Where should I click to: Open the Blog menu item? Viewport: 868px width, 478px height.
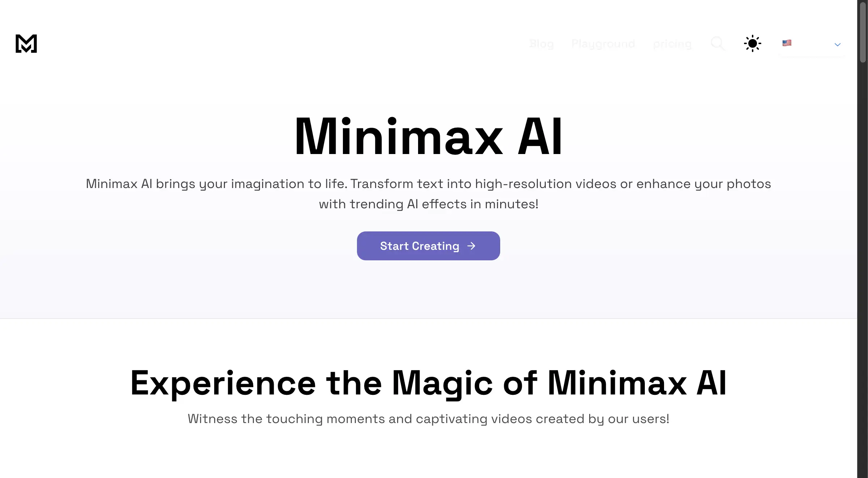point(541,43)
